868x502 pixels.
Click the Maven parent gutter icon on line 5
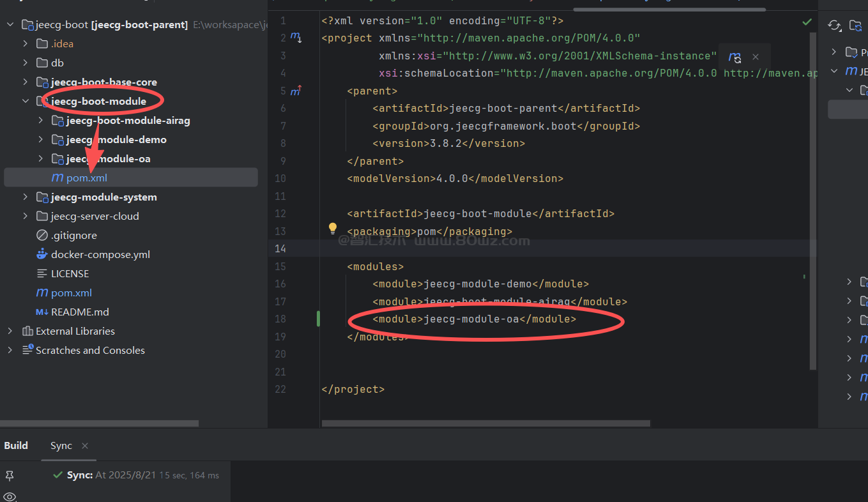pos(296,91)
